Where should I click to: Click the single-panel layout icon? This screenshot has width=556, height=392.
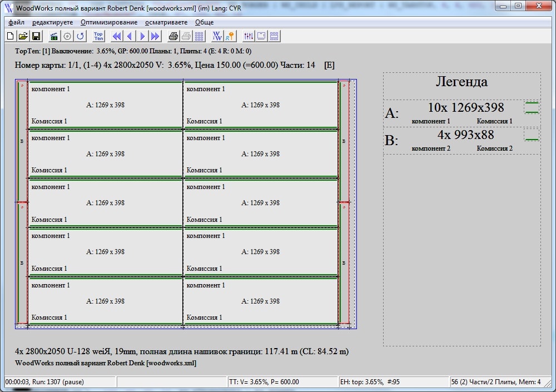tap(261, 36)
